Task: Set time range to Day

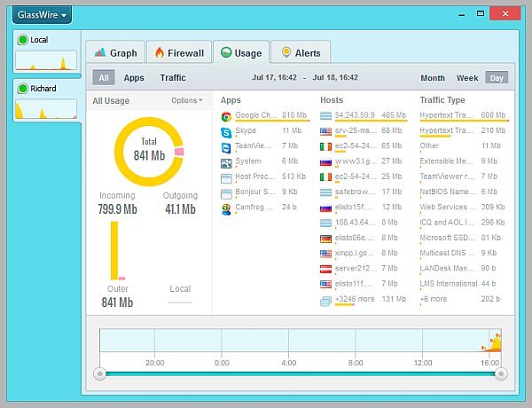Action: [497, 78]
